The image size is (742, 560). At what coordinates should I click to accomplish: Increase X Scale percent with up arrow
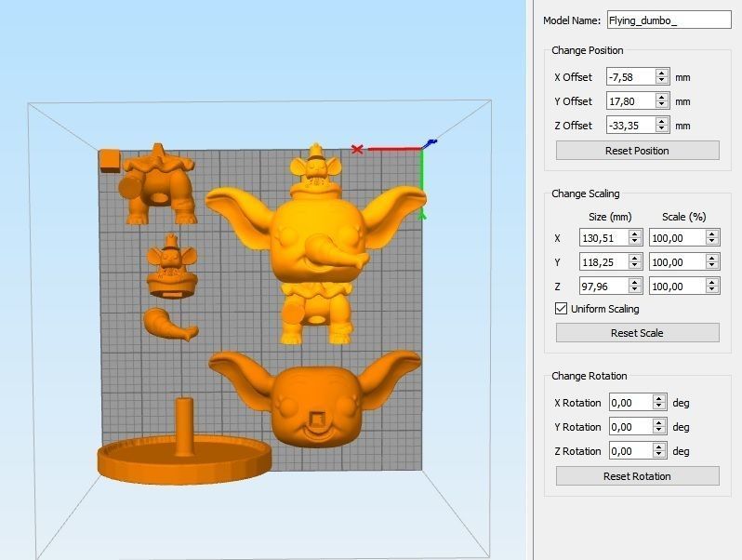coord(711,233)
